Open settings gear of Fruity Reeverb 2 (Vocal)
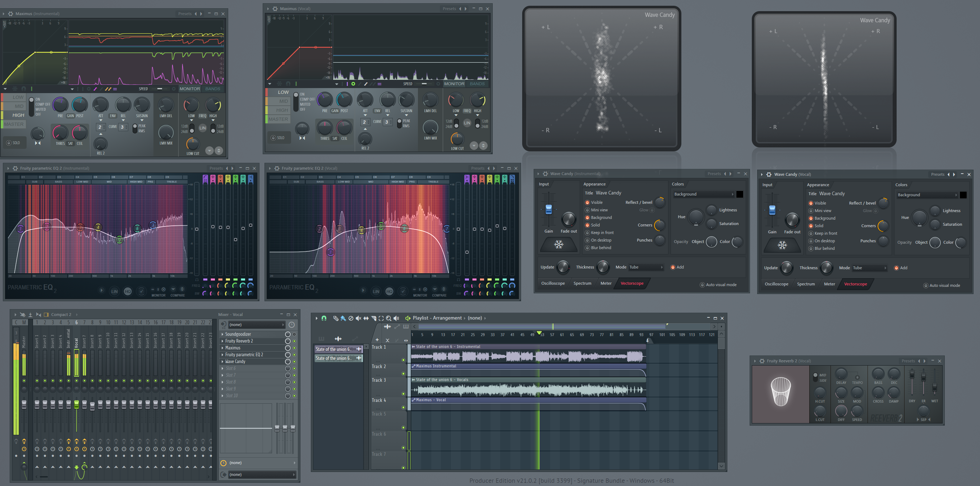This screenshot has height=486, width=980. [x=762, y=361]
